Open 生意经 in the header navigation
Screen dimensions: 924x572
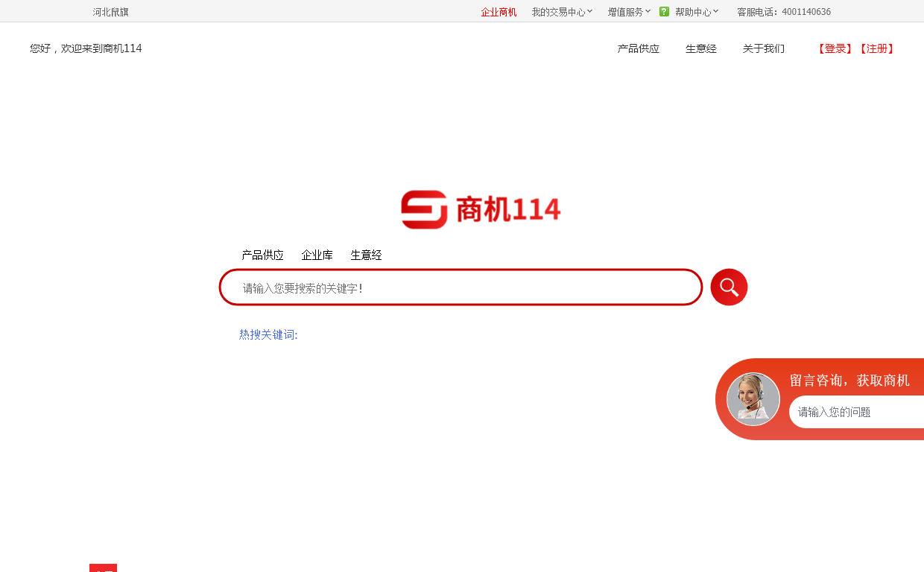pos(701,48)
